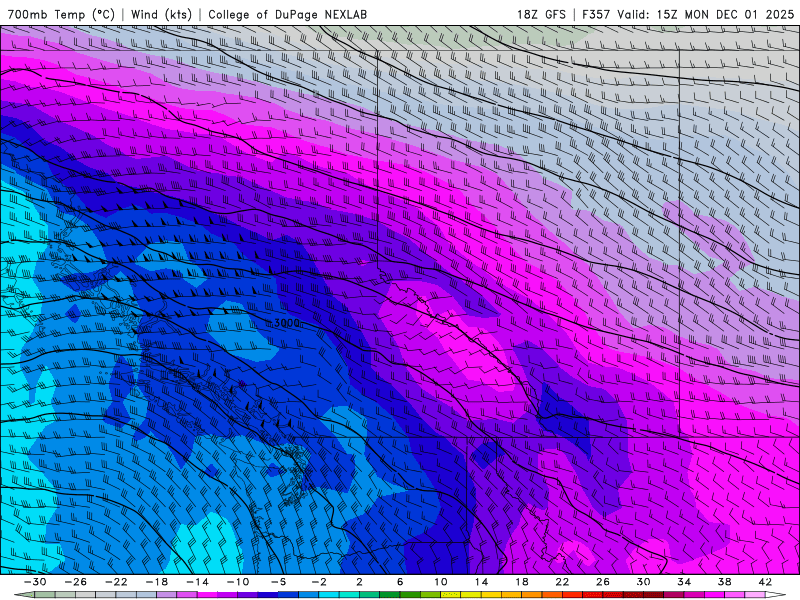
Task: Click the 18 colorbar label
Action: [x=521, y=582]
